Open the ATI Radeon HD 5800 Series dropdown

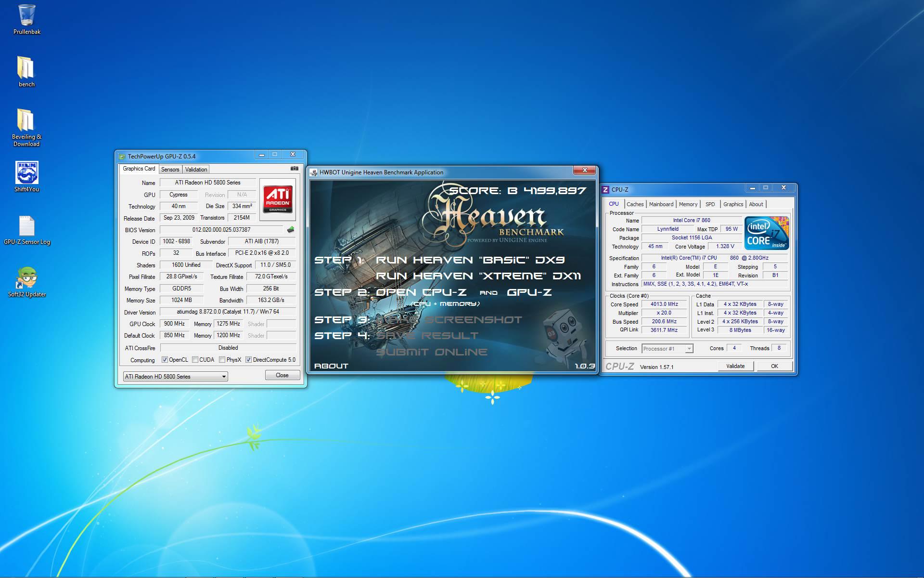coord(175,377)
